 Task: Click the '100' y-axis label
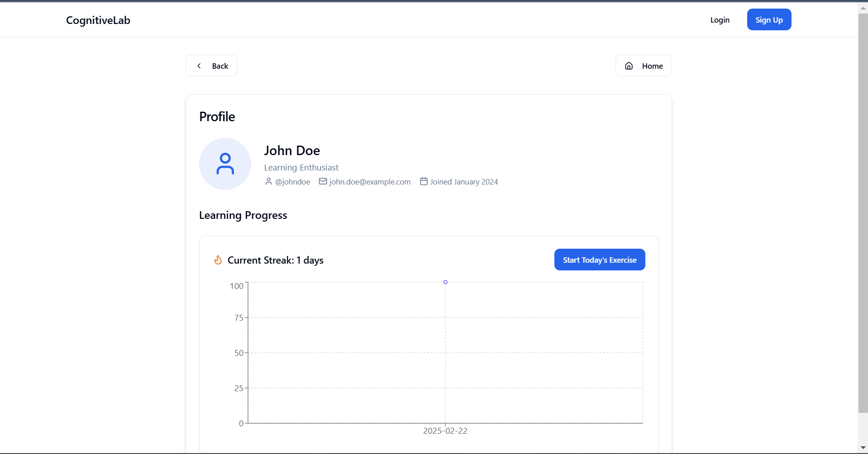237,286
